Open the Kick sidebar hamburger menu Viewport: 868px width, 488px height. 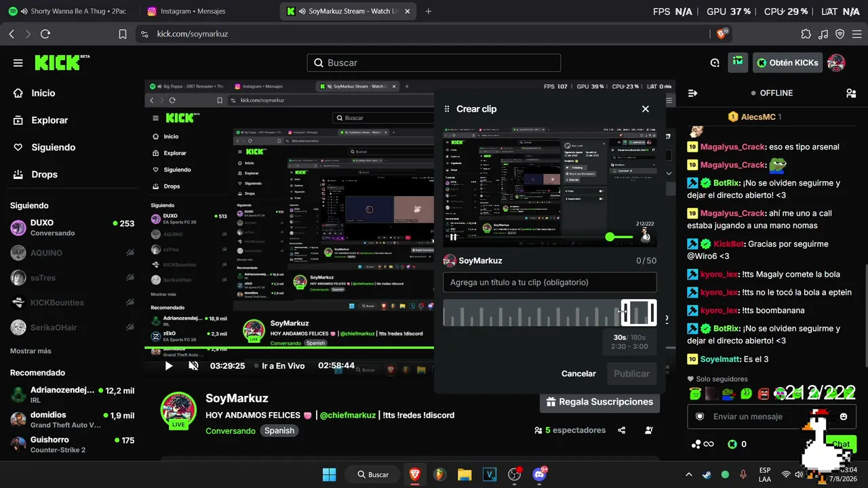[18, 63]
